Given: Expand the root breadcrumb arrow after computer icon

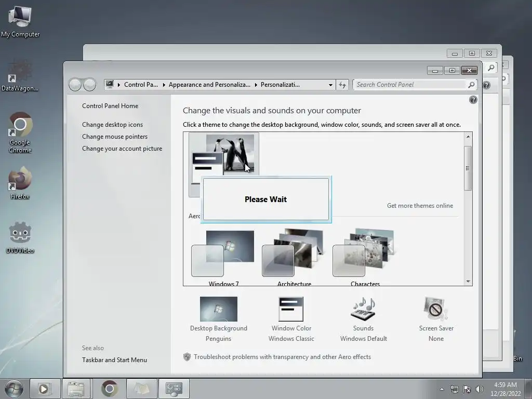Looking at the screenshot, I should click(x=119, y=85).
